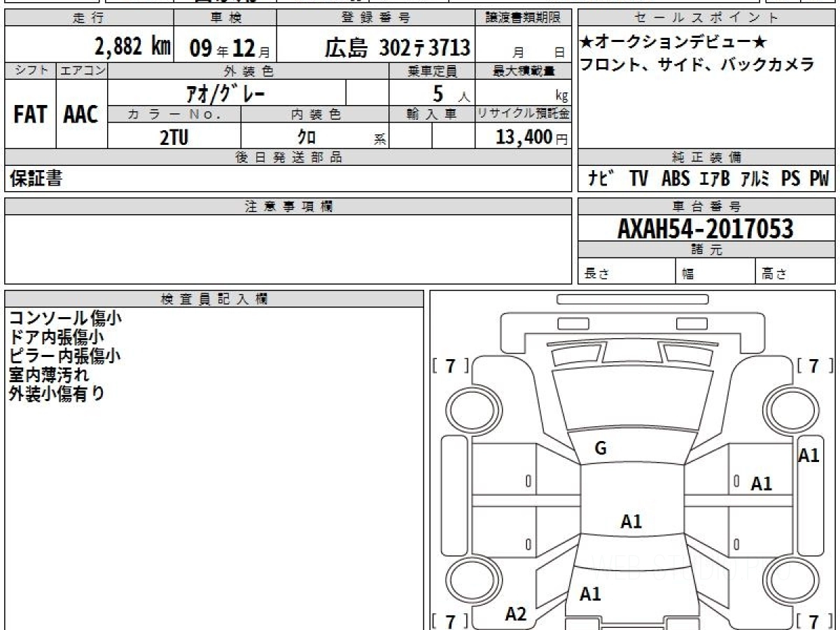Click the アルミ equipment label
The image size is (840, 630).
(755, 179)
